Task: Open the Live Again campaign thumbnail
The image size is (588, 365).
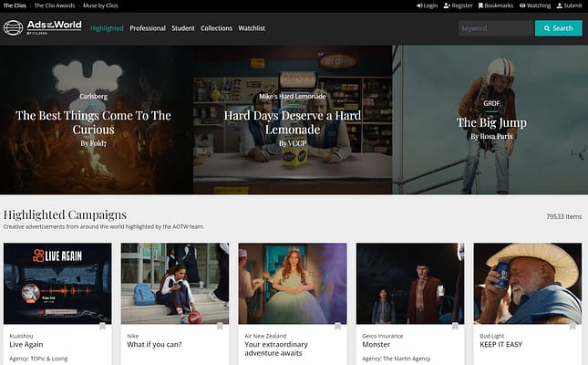Action: click(x=57, y=284)
